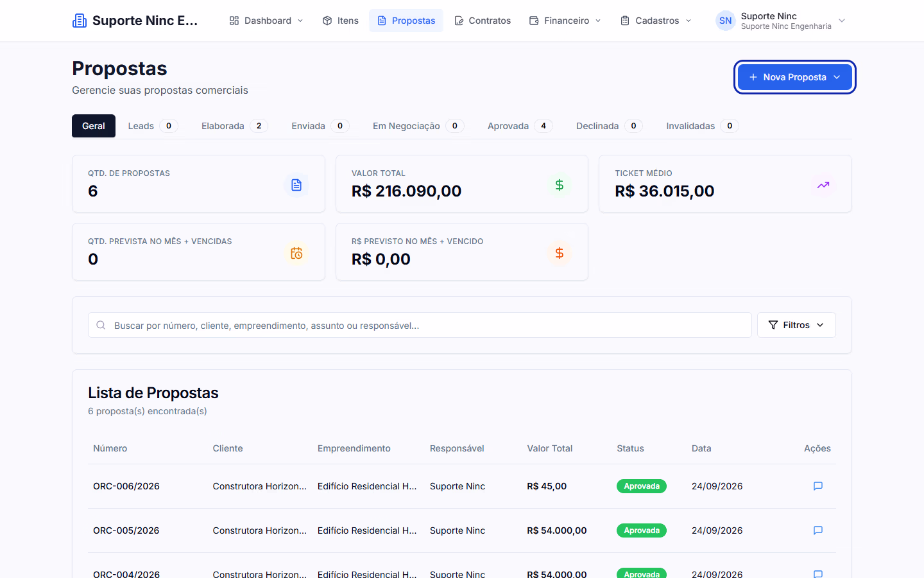
Task: Click the trend arrow icon in Ticket Médio card
Action: (823, 185)
